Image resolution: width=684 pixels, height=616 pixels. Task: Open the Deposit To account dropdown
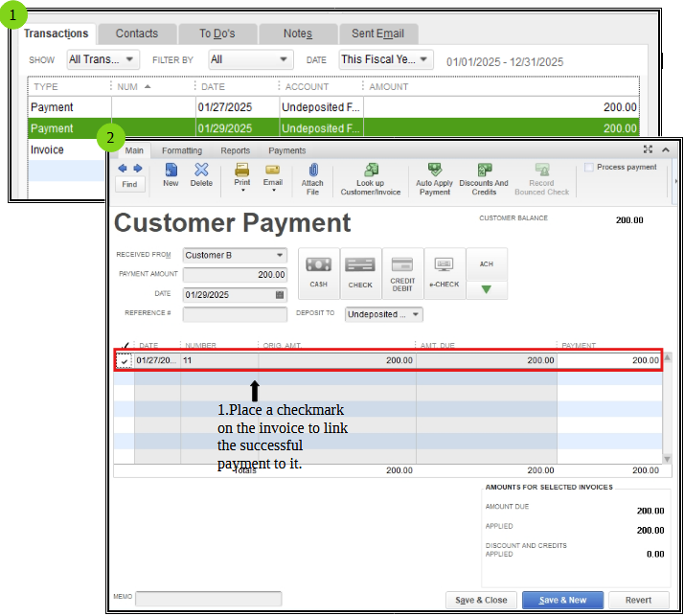pos(416,314)
